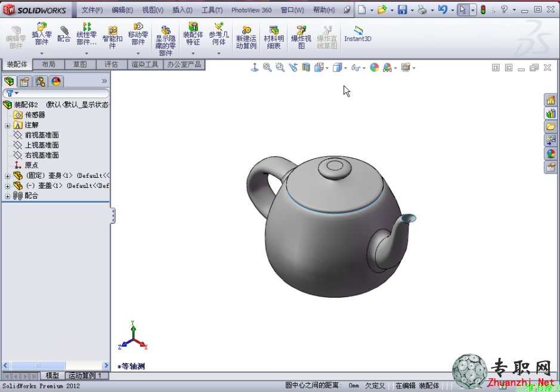
Task: Click the Print icon
Action: (422, 10)
